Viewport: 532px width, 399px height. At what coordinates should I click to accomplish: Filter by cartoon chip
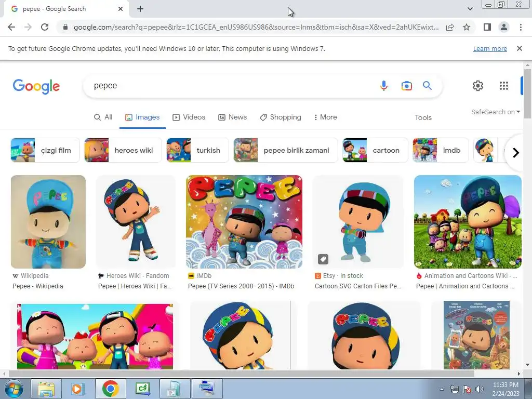[x=375, y=150]
